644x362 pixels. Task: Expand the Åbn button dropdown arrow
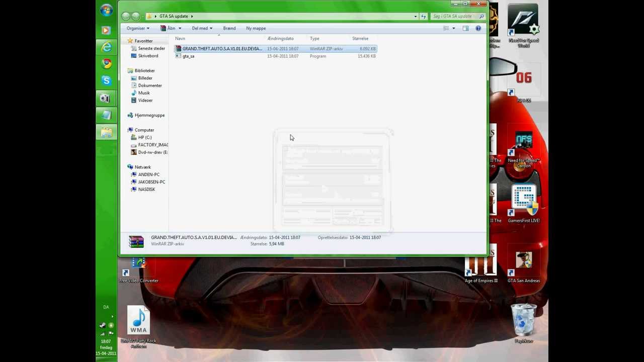(180, 28)
